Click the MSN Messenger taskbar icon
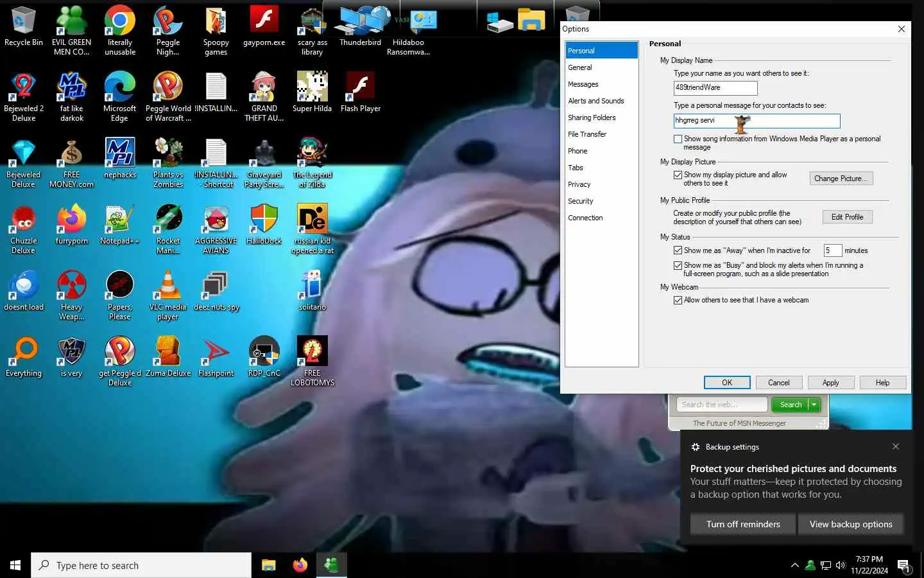This screenshot has height=578, width=924. 331,565
